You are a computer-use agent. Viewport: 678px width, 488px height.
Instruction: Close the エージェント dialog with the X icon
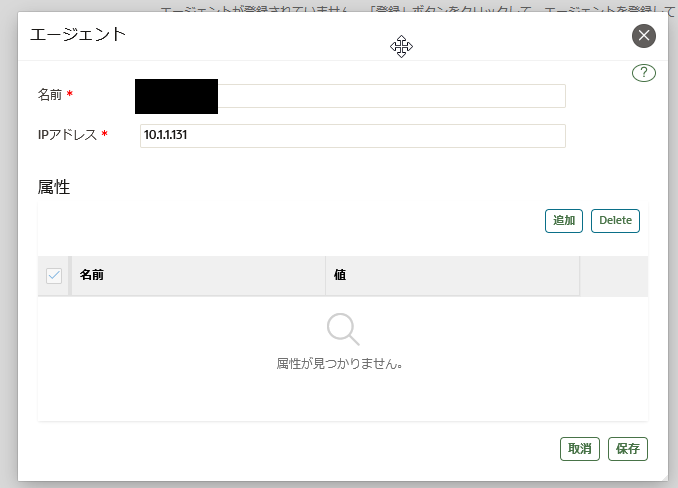coord(643,36)
